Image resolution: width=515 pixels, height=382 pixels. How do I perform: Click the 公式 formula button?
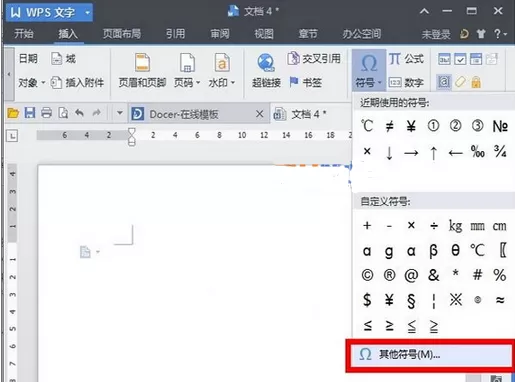406,59
